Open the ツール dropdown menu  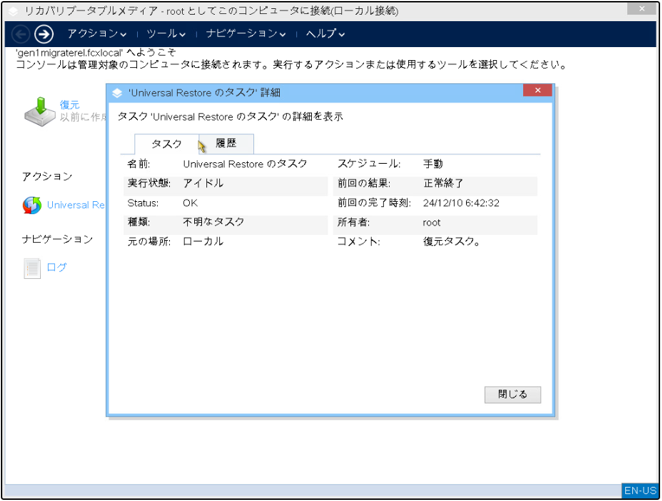tap(166, 34)
